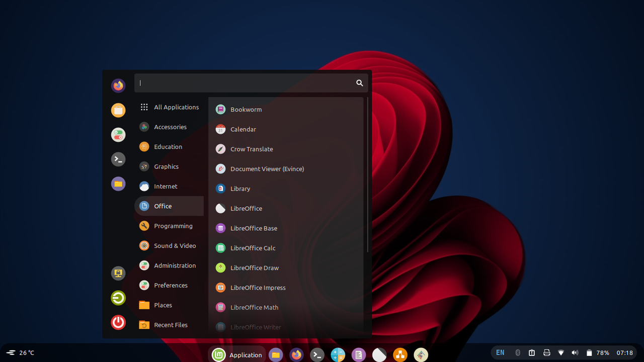
Task: Launch LibreOffice Impress
Action: [286, 288]
